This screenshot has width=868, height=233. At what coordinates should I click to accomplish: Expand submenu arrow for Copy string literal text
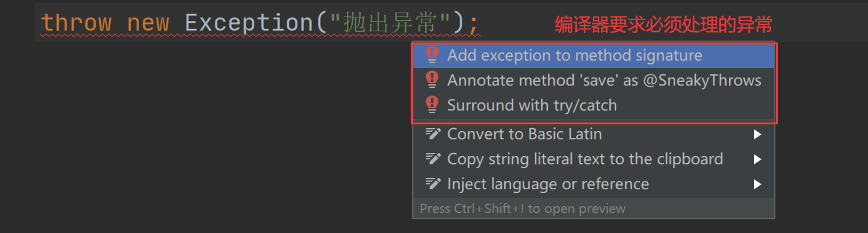[757, 159]
